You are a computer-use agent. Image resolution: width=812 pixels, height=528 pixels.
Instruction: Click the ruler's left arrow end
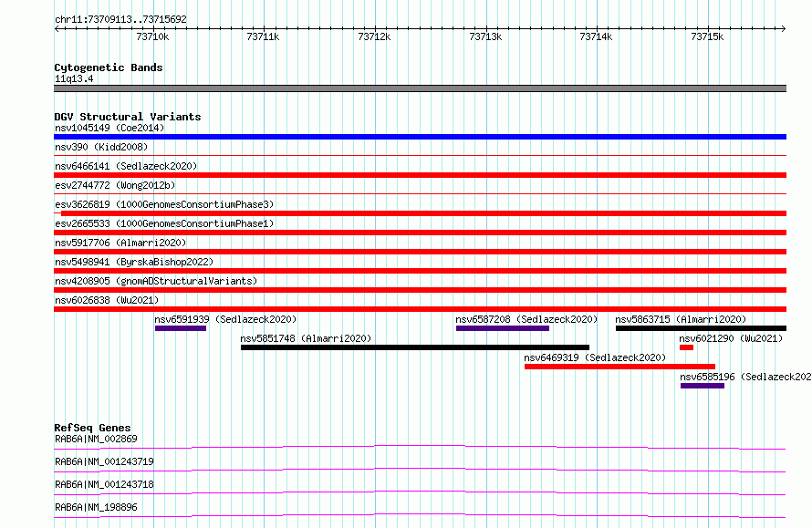57,28
